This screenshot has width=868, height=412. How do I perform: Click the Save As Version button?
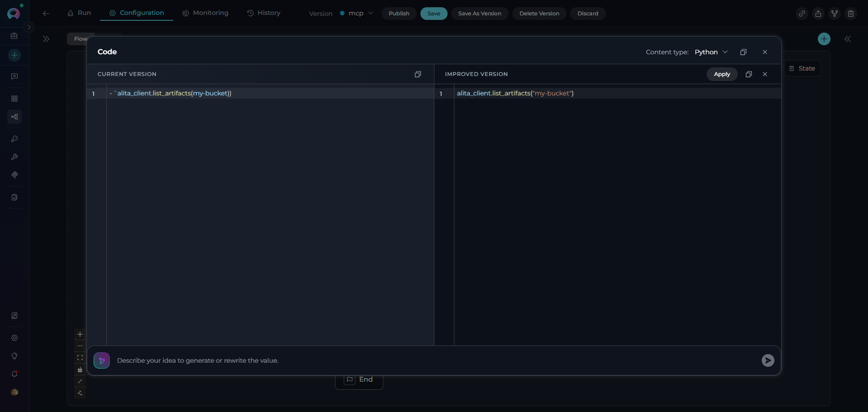[x=479, y=14]
